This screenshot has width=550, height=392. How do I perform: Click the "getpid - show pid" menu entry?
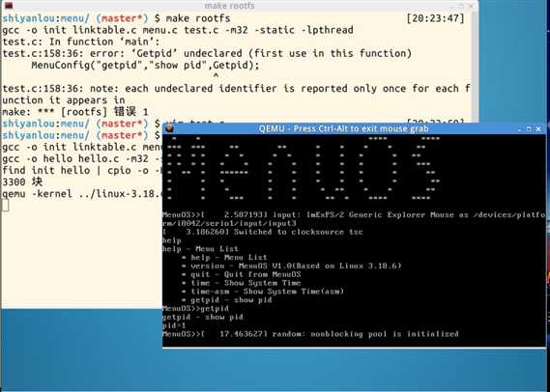[x=232, y=300]
